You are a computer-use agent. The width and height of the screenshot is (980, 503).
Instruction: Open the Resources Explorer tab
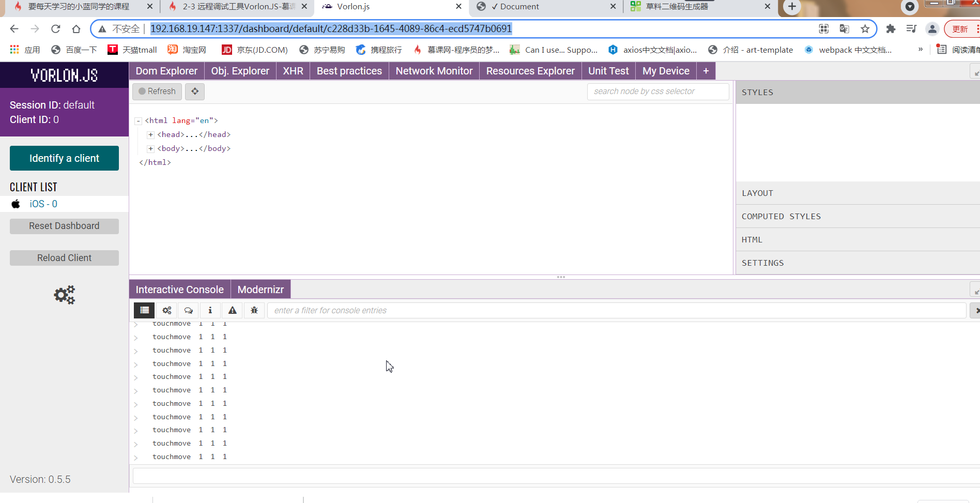click(530, 71)
